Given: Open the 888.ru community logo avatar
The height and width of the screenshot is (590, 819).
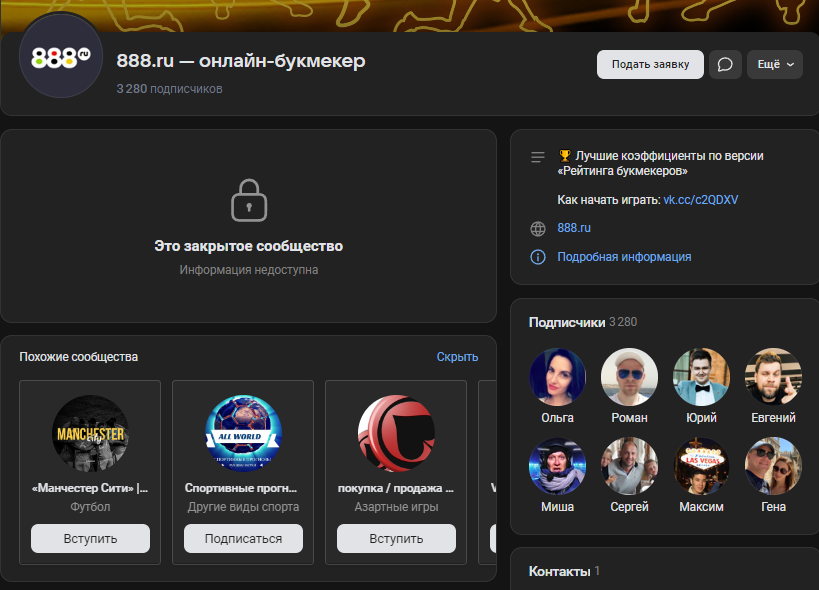Looking at the screenshot, I should (61, 56).
